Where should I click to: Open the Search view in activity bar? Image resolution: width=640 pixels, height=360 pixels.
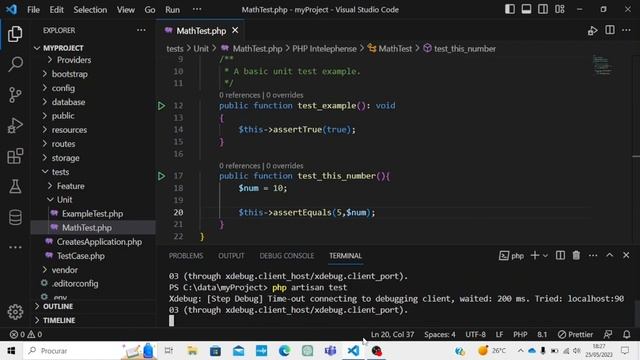click(15, 64)
